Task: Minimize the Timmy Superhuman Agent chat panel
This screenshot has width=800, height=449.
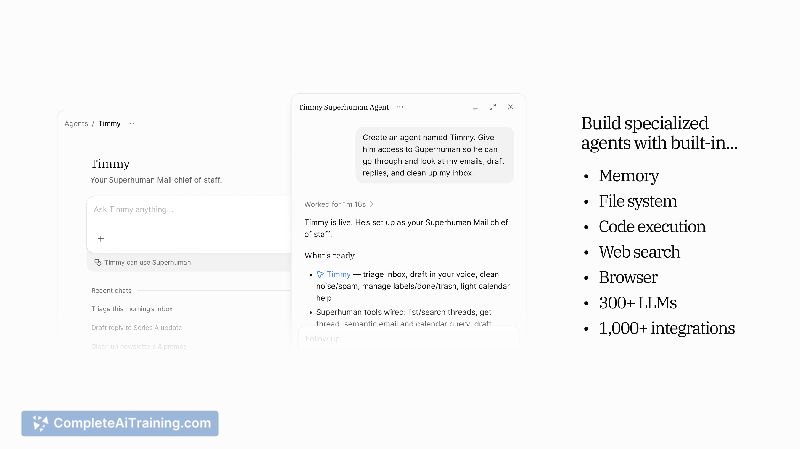Action: pos(475,107)
